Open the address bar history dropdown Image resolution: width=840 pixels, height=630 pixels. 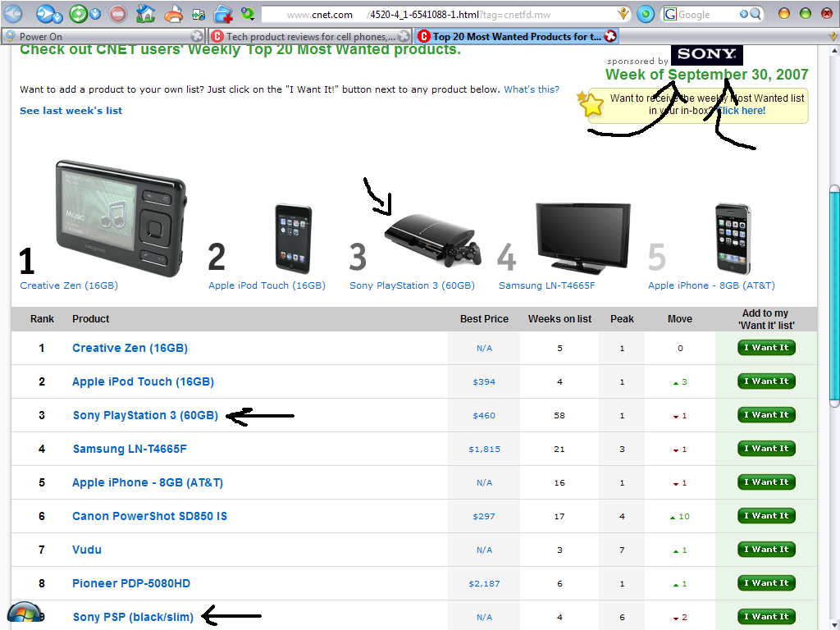point(623,15)
